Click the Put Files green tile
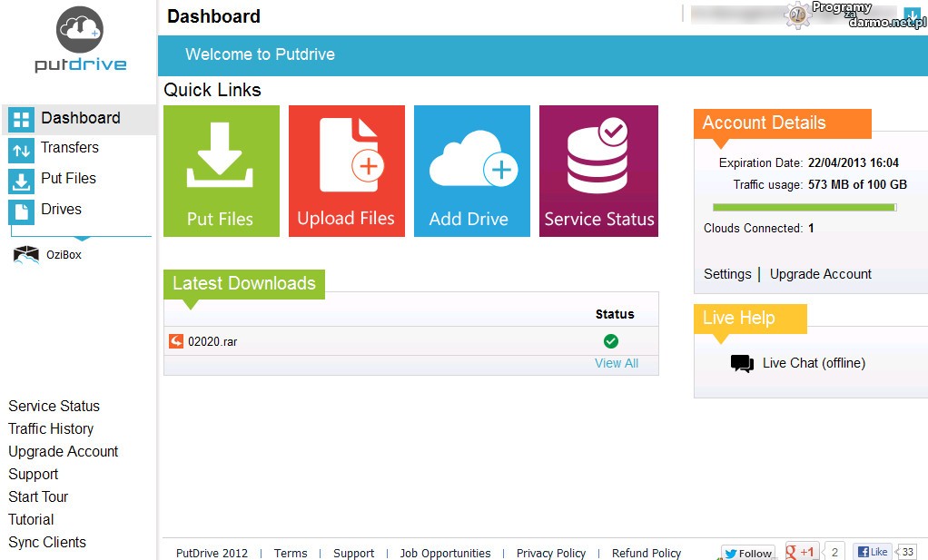The width and height of the screenshot is (928, 560). (x=221, y=171)
